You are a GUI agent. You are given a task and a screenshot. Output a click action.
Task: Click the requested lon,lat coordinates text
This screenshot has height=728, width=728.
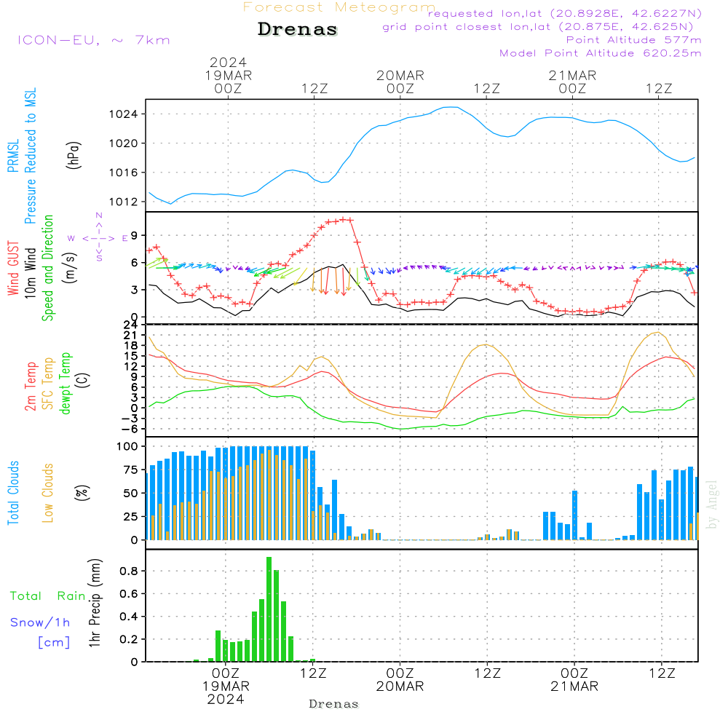pyautogui.click(x=565, y=14)
